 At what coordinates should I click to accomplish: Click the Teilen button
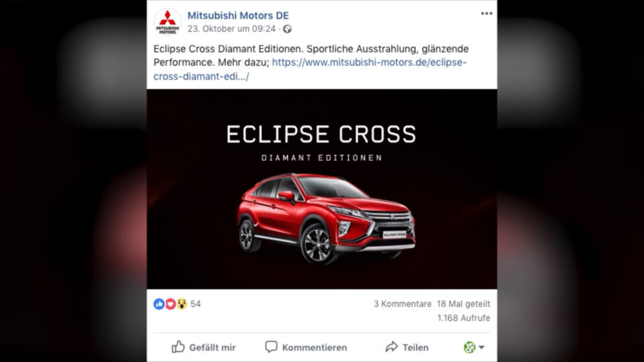[x=407, y=347]
